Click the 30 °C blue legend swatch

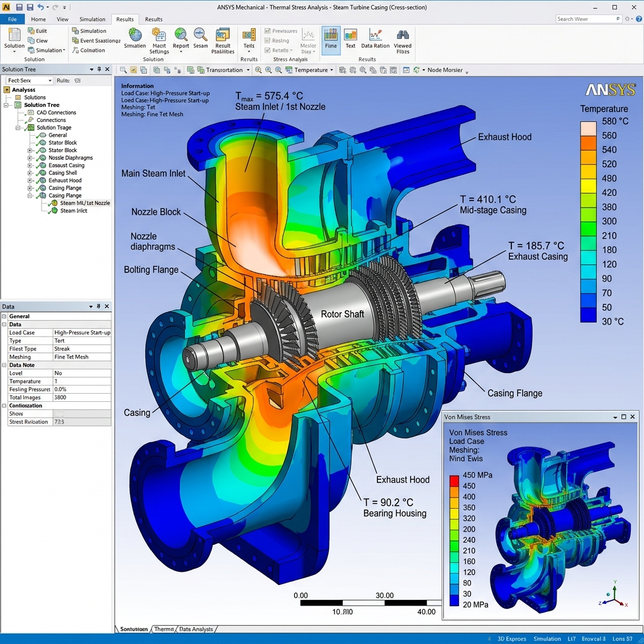pos(588,315)
